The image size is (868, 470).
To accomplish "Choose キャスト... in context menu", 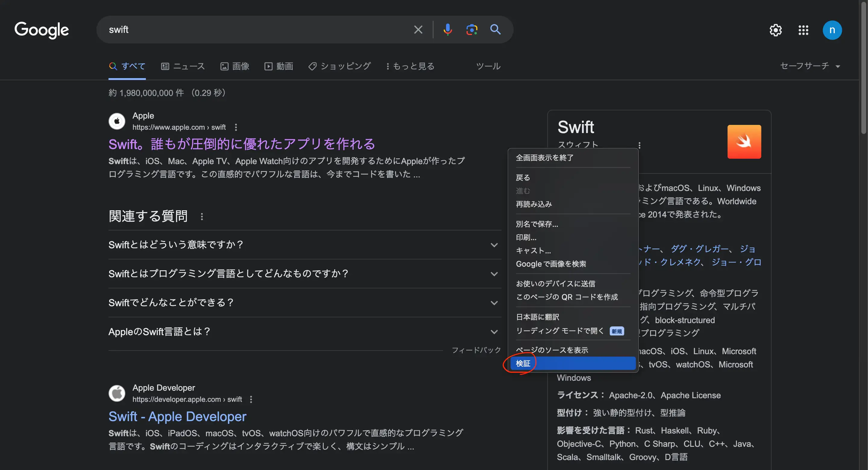I will click(x=573, y=251).
